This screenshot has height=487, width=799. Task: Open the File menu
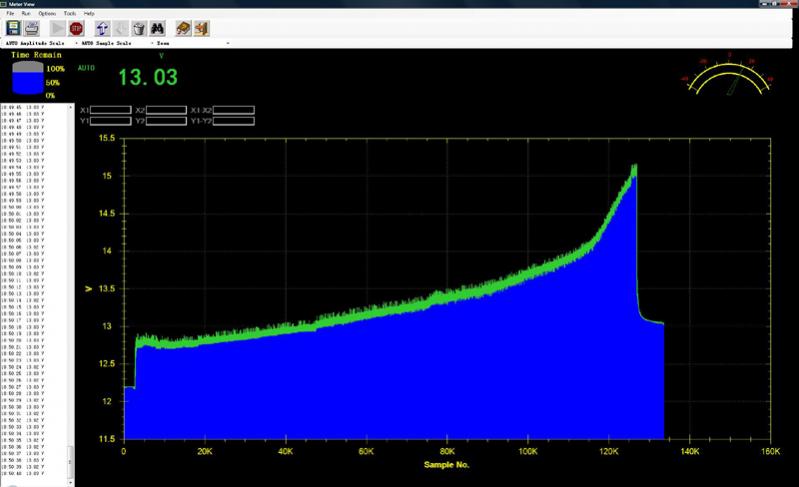[x=10, y=13]
